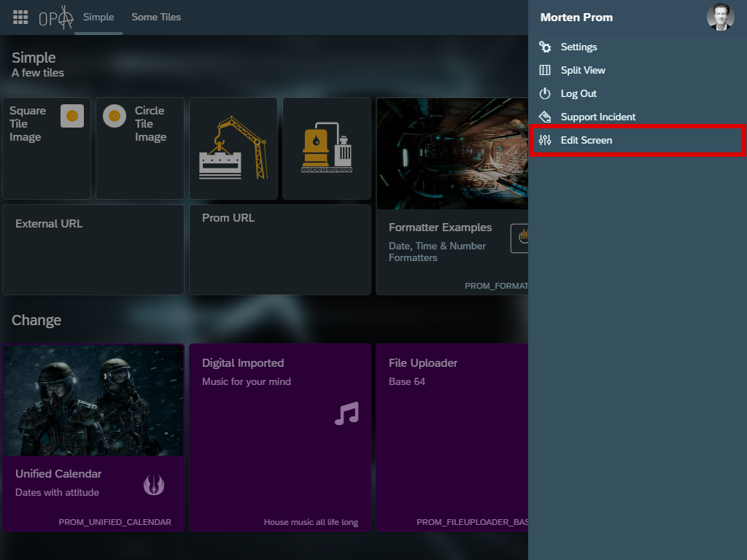Click the Split View columns icon
This screenshot has height=560, width=747.
point(545,70)
